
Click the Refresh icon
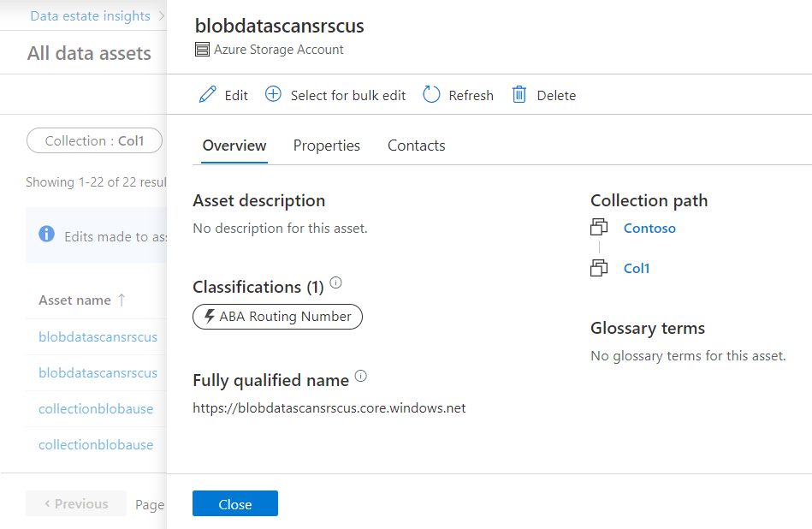coord(430,94)
